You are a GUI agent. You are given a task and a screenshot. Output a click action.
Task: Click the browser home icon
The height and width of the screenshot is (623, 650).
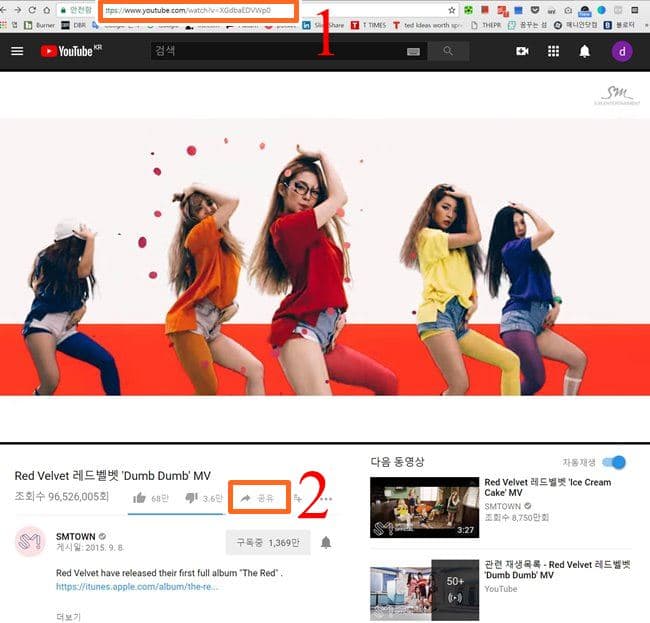46,10
